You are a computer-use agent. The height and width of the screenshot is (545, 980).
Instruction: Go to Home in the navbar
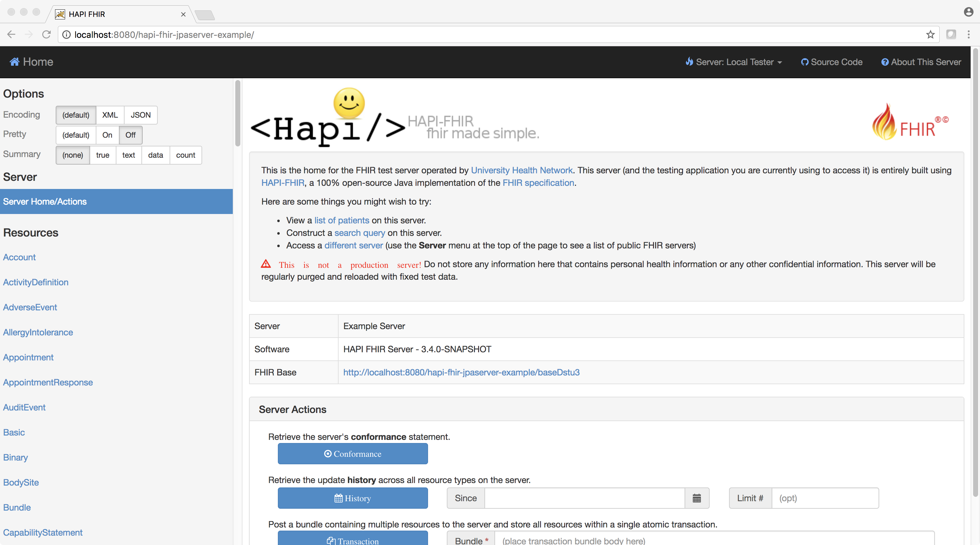31,62
